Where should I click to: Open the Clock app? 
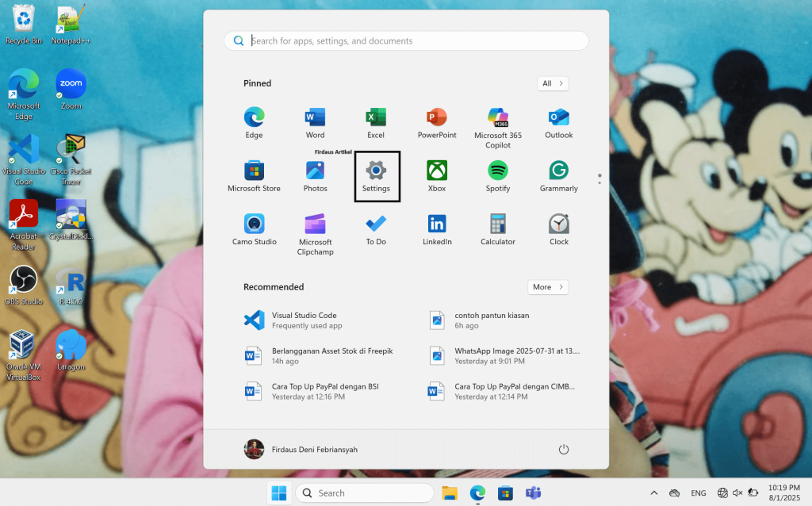click(x=558, y=230)
